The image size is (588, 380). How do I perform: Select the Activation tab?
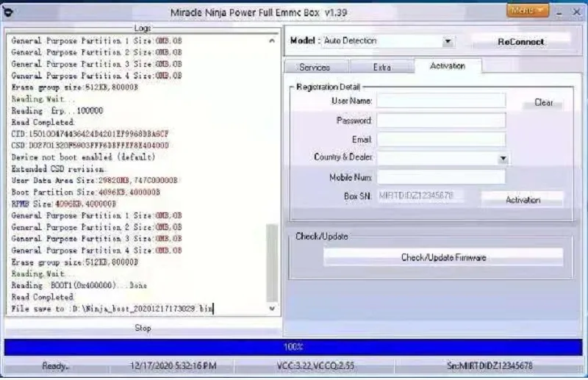pos(448,66)
